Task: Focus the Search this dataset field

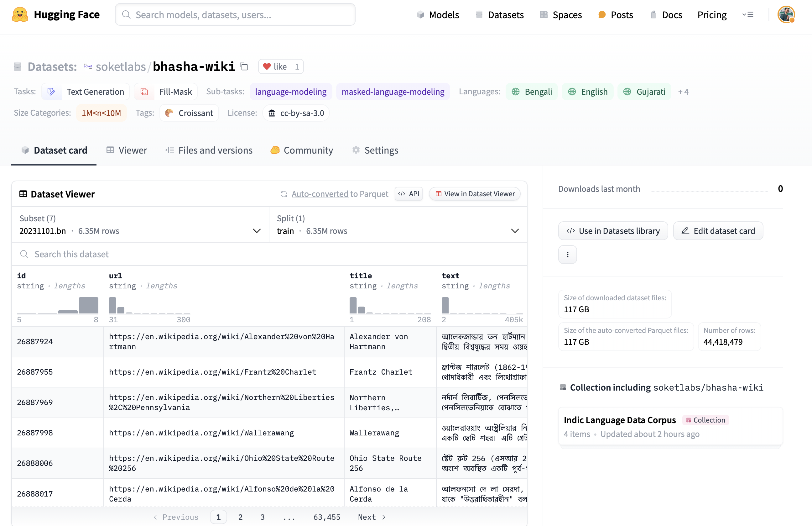Action: pyautogui.click(x=269, y=254)
